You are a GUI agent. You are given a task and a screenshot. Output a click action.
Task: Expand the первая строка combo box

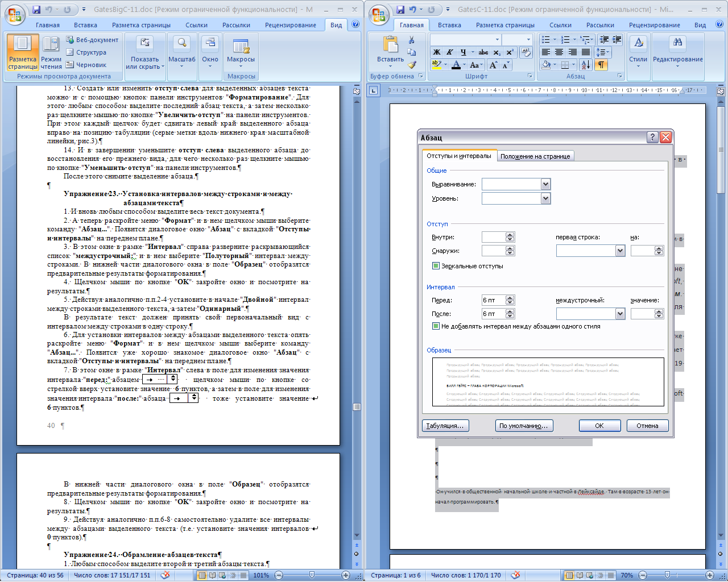tap(620, 251)
